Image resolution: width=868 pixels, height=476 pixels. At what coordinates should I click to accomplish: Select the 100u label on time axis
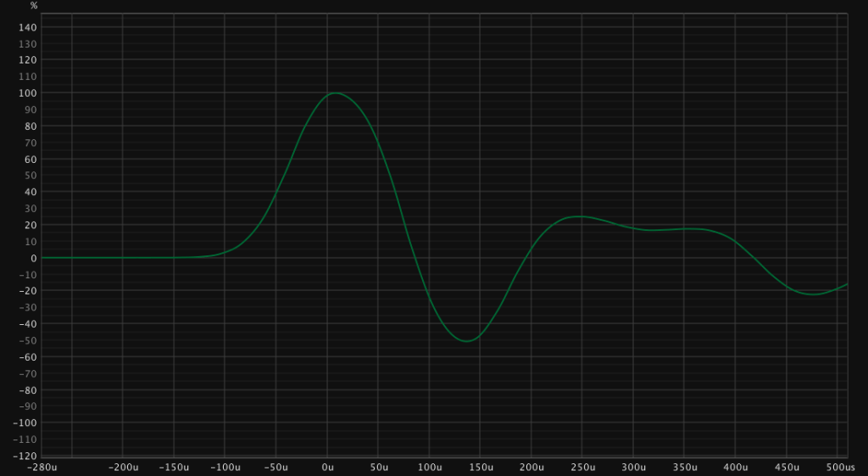click(x=430, y=468)
